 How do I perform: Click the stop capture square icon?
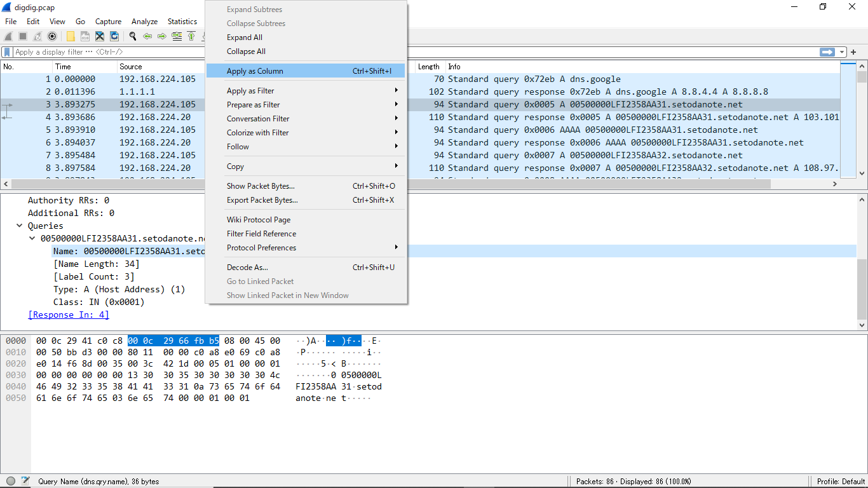click(23, 36)
